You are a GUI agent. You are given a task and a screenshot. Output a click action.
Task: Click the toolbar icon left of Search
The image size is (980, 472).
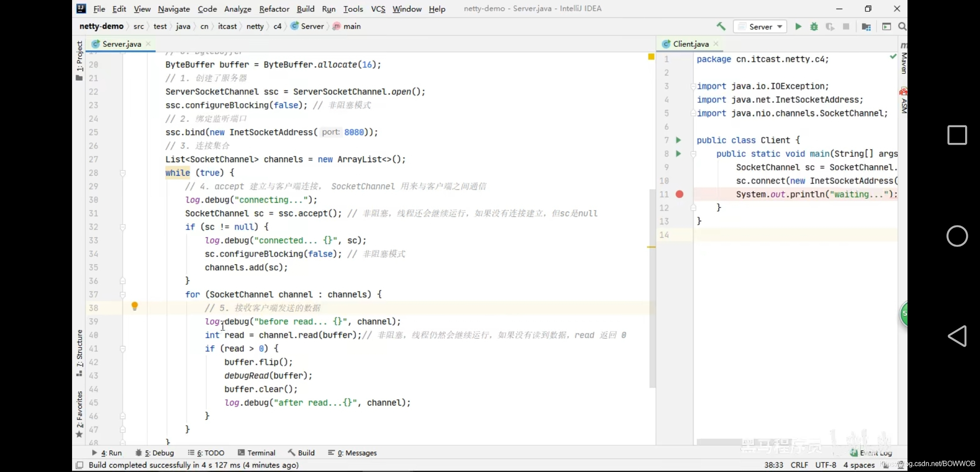tap(887, 27)
